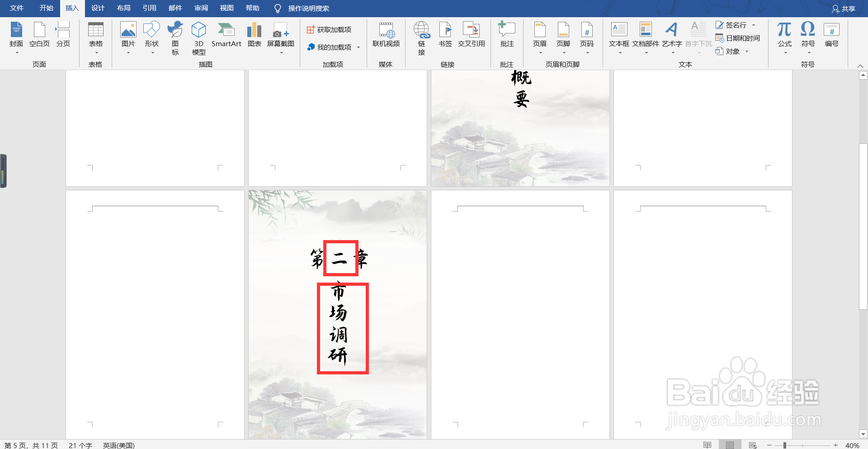Switch to the Home (开始) tab
Screen dimensions: 868x449
pos(46,8)
